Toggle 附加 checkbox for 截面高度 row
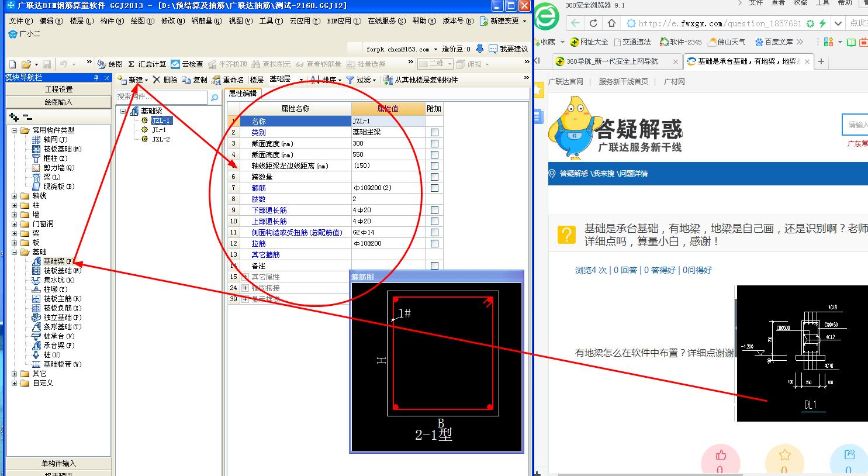This screenshot has width=868, height=476. coord(434,155)
